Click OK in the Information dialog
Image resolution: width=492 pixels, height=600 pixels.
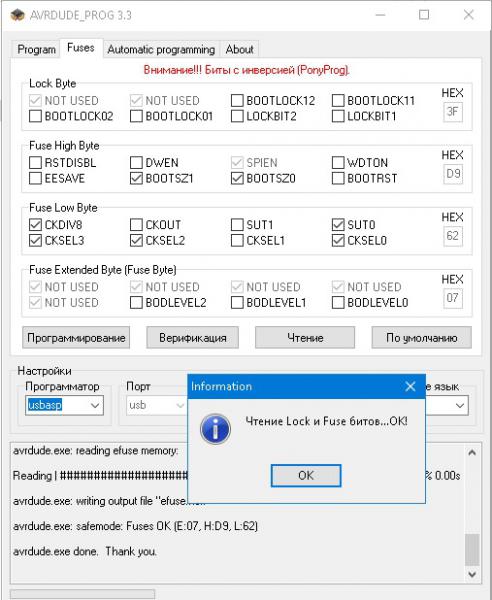tap(306, 476)
